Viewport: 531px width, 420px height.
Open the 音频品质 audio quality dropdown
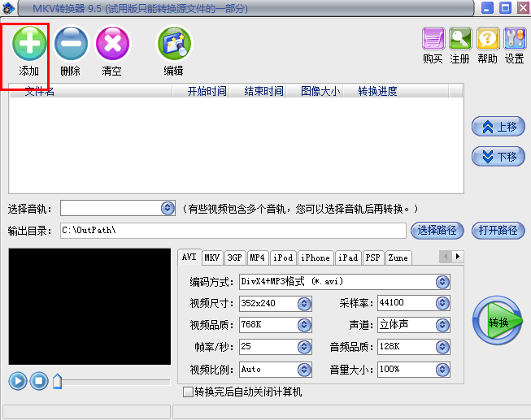(x=442, y=347)
